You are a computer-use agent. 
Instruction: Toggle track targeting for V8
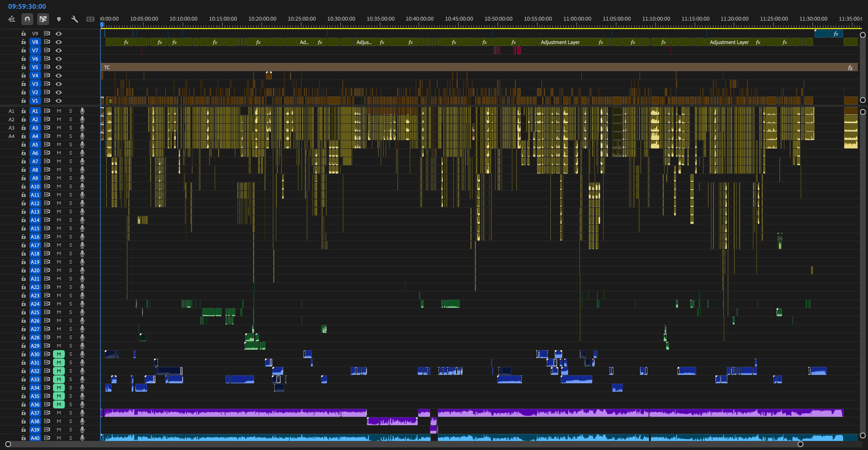coord(35,42)
